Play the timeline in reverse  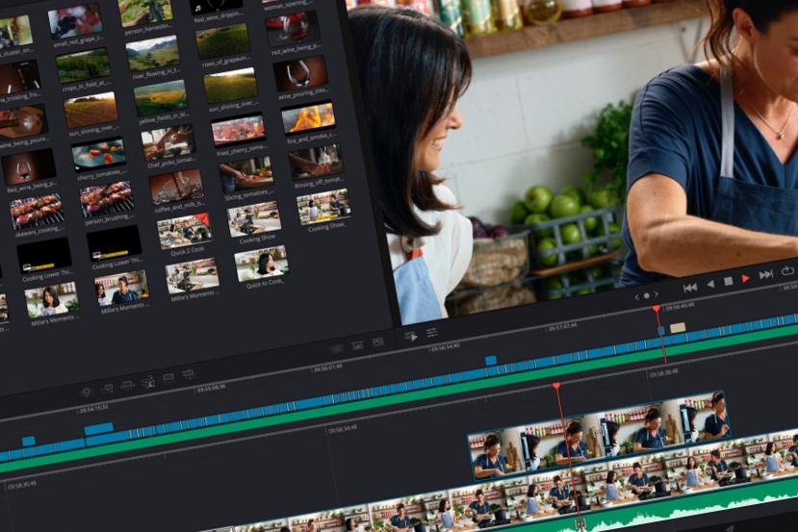point(710,285)
